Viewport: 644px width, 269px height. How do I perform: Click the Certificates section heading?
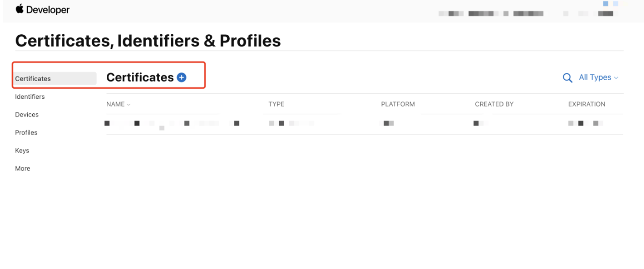pos(140,78)
